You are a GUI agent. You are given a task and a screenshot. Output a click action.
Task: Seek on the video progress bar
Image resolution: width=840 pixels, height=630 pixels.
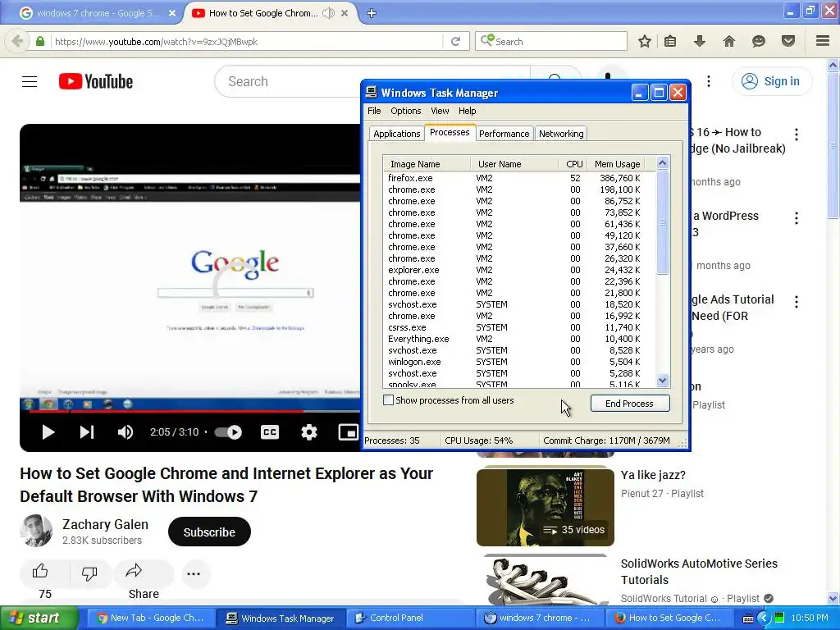click(194, 412)
